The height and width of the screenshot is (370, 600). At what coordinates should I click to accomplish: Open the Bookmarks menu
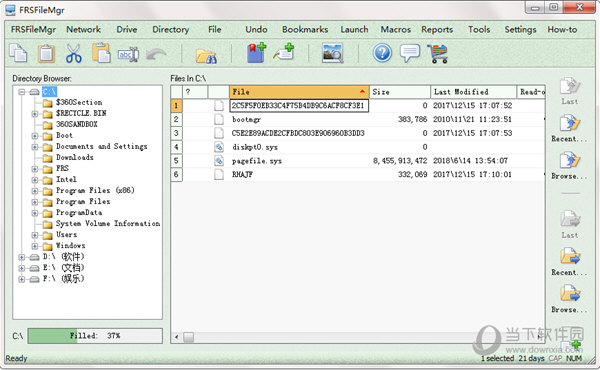coord(305,29)
